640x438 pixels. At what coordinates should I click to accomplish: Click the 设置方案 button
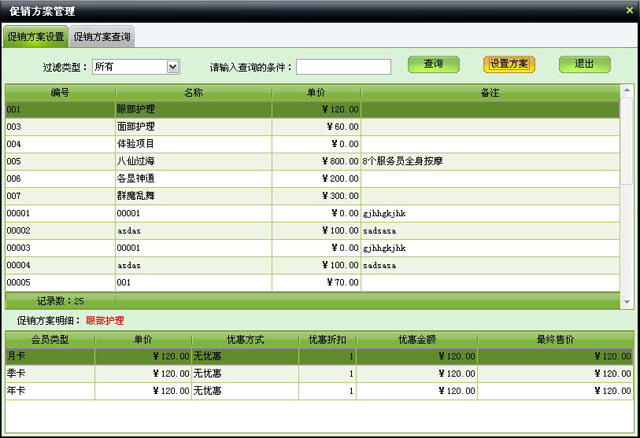pos(509,64)
